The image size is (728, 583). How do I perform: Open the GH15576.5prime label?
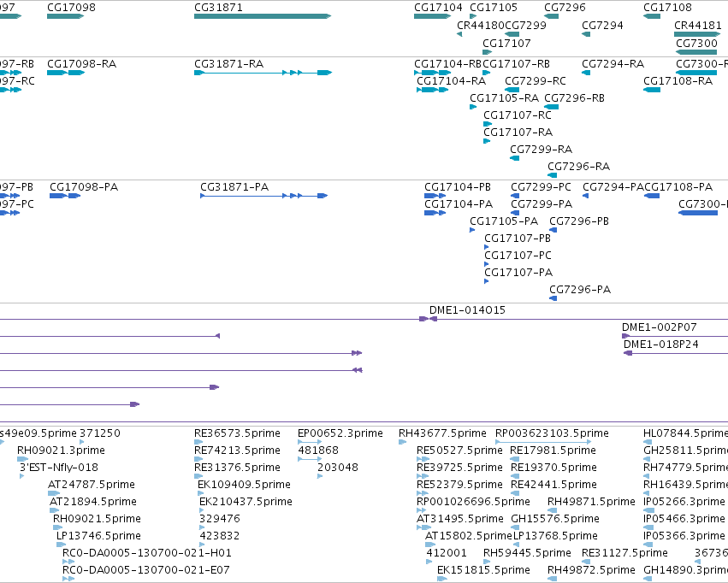click(x=555, y=519)
